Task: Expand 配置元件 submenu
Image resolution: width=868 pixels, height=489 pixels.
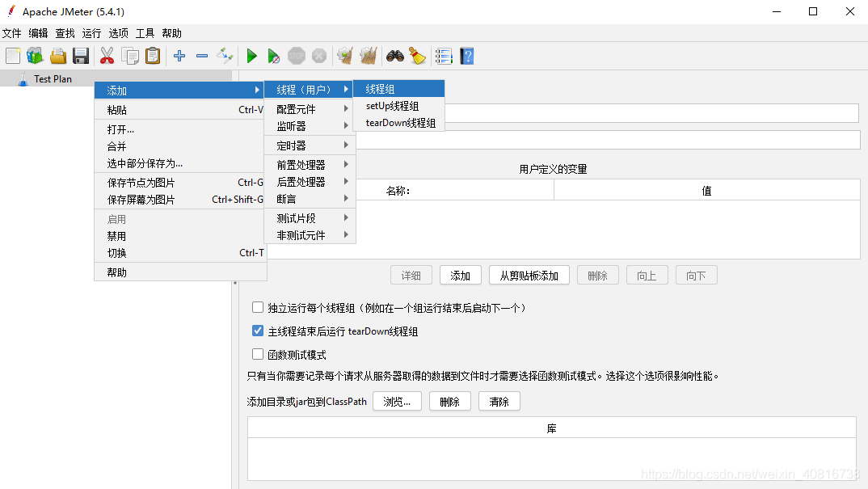Action: pyautogui.click(x=310, y=109)
